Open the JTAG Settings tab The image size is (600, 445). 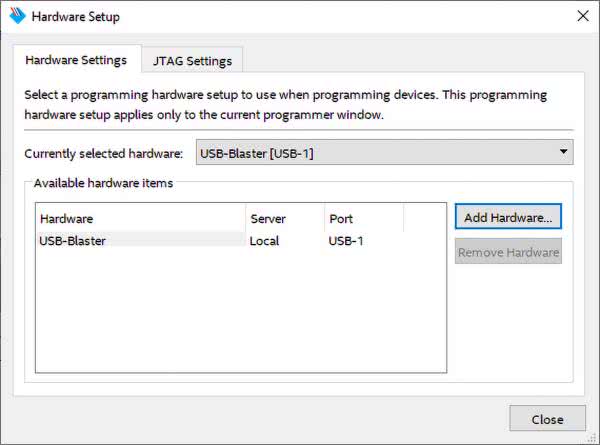point(192,61)
